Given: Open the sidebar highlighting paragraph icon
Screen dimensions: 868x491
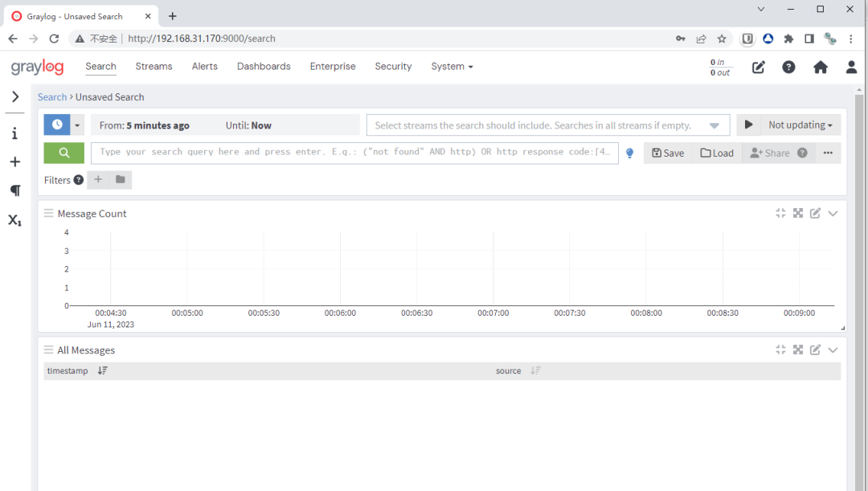Looking at the screenshot, I should point(15,190).
